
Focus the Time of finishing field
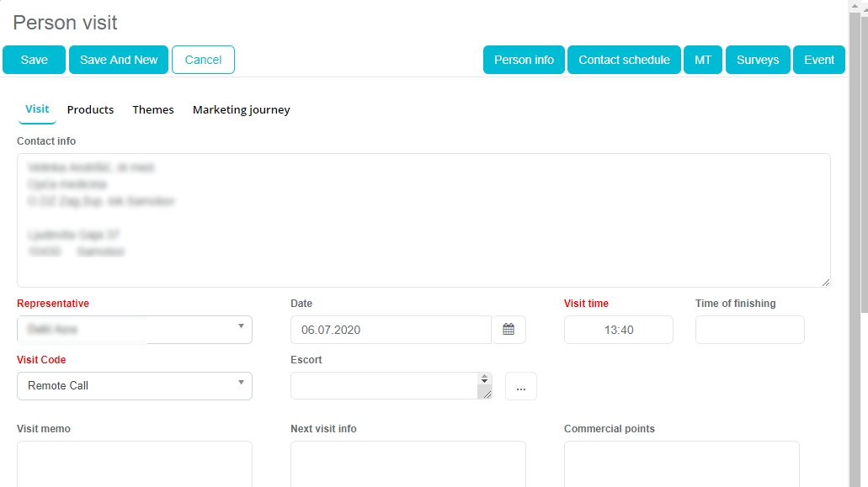[x=749, y=330]
